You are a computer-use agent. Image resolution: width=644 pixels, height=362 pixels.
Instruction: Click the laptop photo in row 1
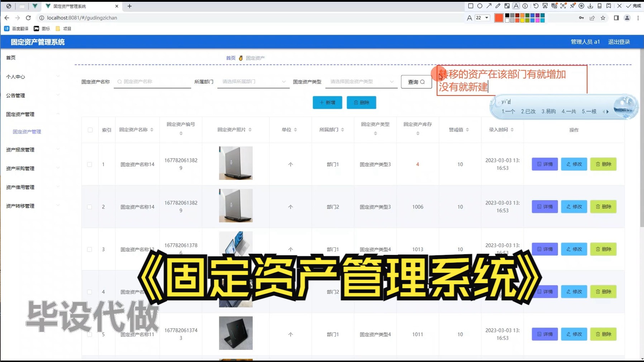(x=235, y=163)
